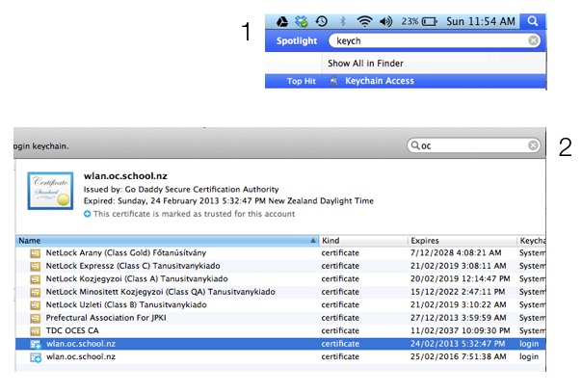Open the Dropbox menu bar icon

tap(300, 20)
